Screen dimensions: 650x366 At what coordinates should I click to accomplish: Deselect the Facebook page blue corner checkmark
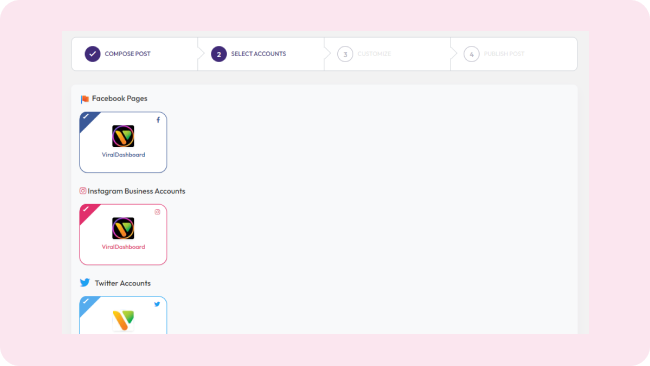coord(87,117)
